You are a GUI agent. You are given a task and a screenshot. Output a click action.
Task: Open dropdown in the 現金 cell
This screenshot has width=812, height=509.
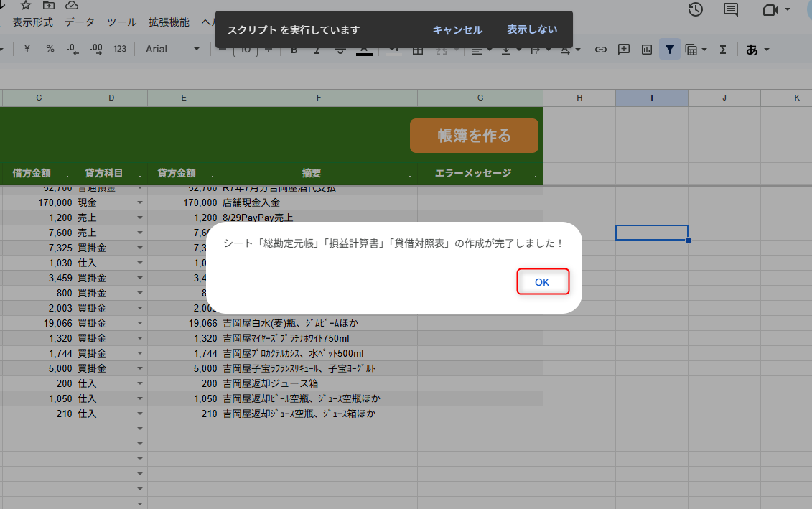point(140,203)
